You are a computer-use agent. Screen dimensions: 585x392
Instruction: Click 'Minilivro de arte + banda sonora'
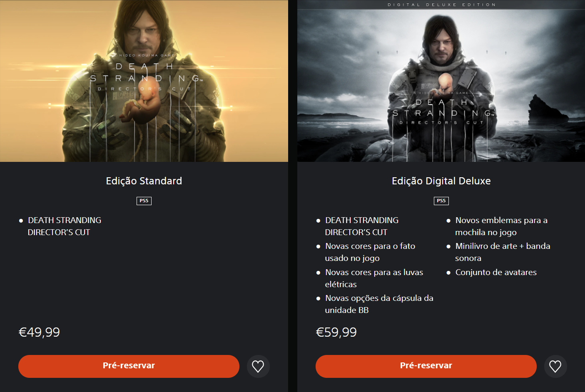tap(503, 252)
